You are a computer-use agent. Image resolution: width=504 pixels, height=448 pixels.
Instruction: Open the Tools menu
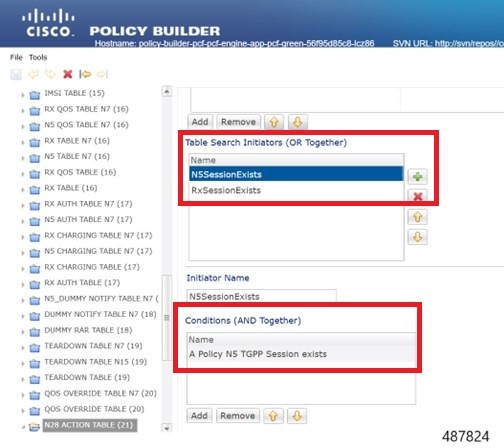point(38,57)
